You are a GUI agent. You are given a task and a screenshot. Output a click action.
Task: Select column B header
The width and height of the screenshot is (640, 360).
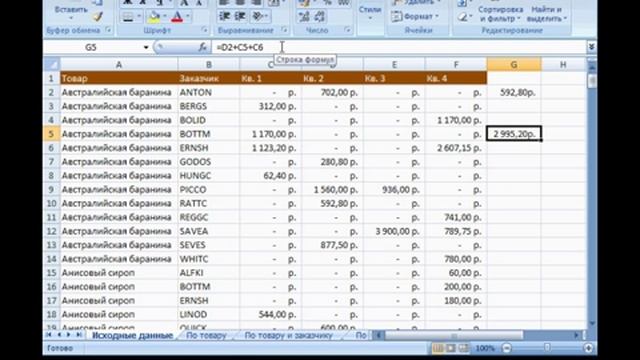pos(209,64)
